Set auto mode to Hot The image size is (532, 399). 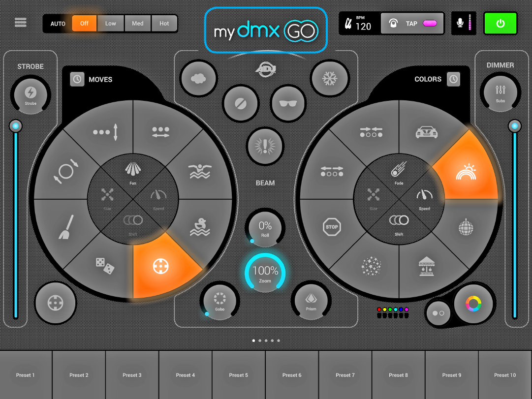tap(164, 24)
